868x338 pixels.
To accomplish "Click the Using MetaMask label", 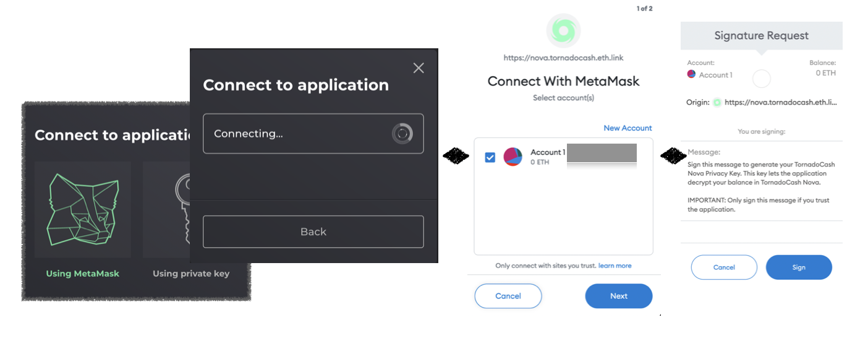I will (x=83, y=274).
